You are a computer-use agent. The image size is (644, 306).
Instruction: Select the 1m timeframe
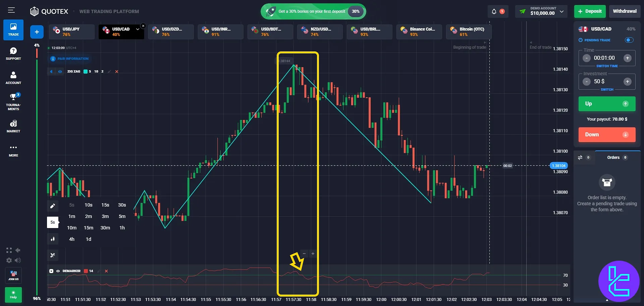click(72, 216)
